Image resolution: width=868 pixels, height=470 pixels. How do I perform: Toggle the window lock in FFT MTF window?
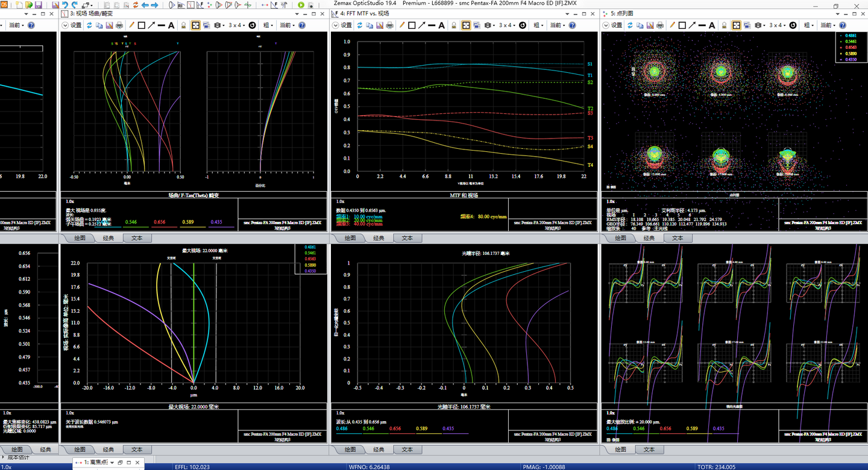tap(453, 25)
